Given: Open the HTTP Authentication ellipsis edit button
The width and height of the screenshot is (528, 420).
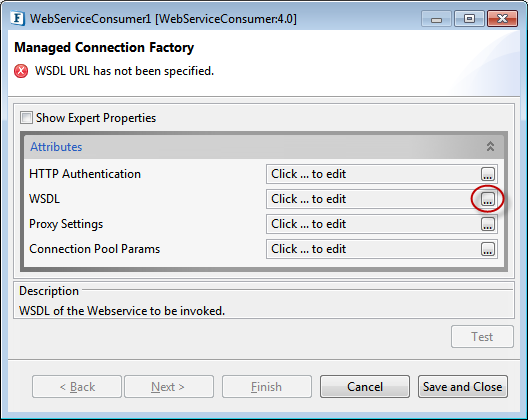Looking at the screenshot, I should tap(488, 174).
